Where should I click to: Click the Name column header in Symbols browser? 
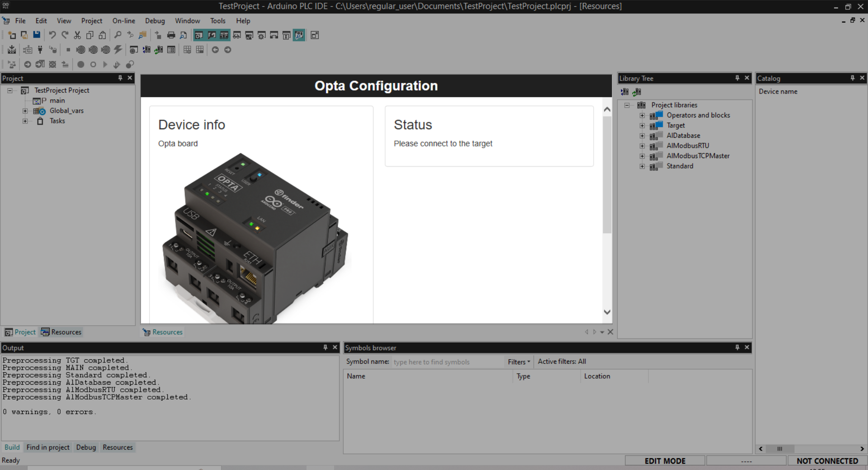(x=428, y=376)
